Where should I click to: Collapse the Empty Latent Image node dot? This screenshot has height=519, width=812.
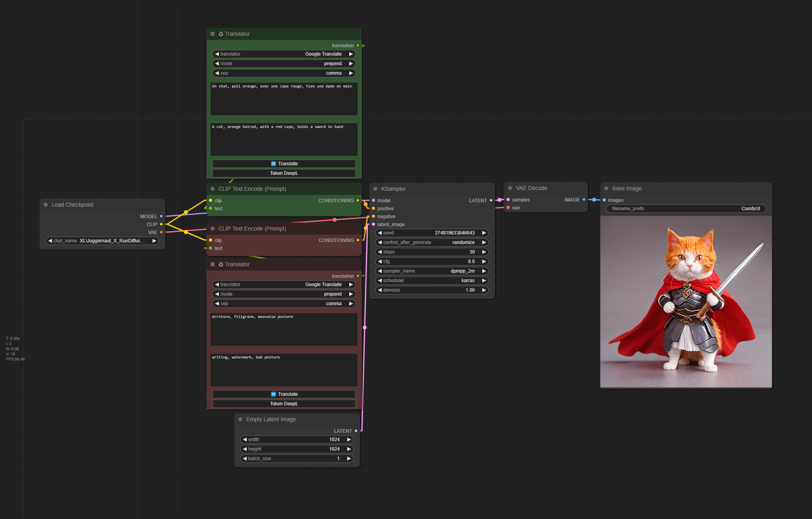[240, 419]
